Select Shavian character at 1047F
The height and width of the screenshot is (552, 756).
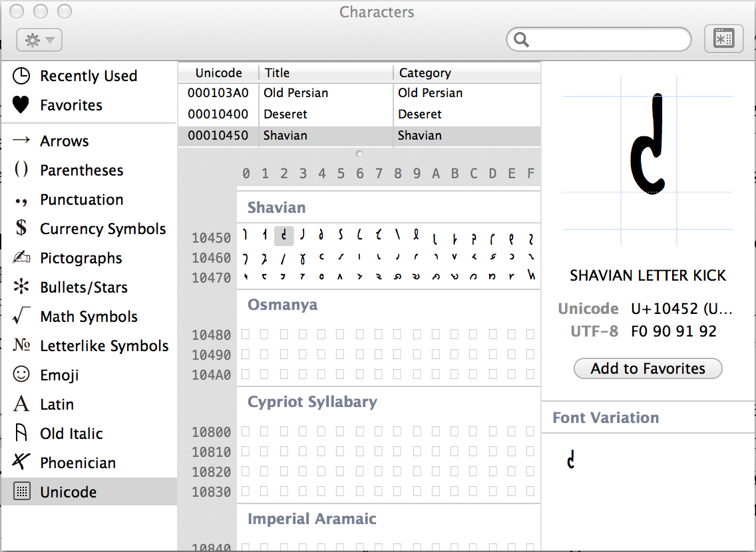coord(530,275)
